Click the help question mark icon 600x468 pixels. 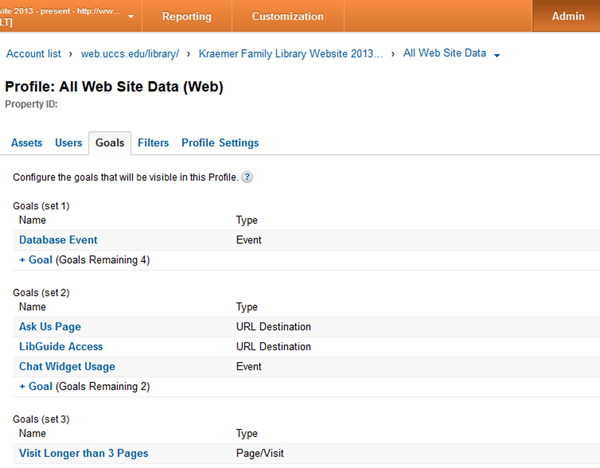(247, 178)
